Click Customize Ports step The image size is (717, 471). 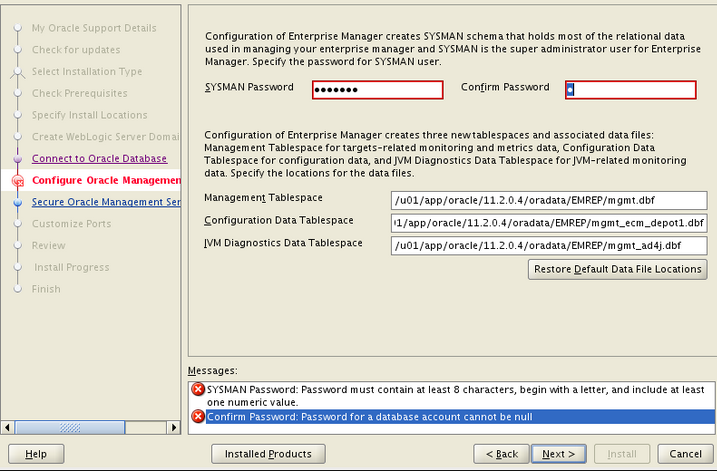pyautogui.click(x=71, y=224)
